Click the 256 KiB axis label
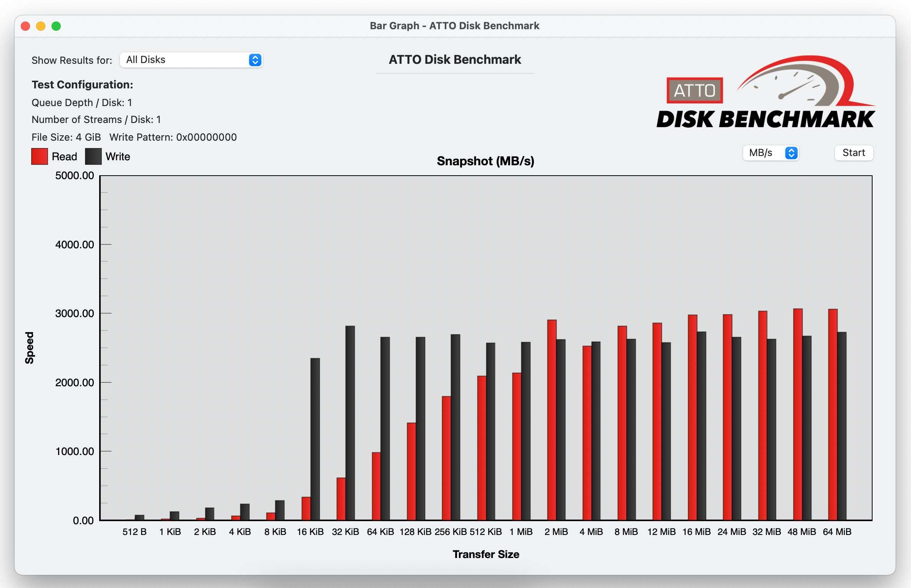The height and width of the screenshot is (588, 911). [x=451, y=532]
